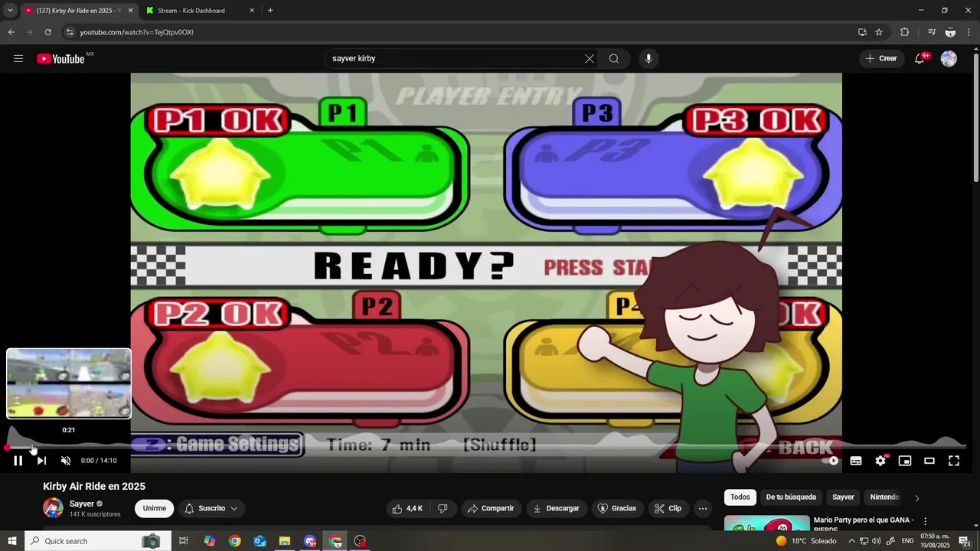Switch to miniplayer mode
The height and width of the screenshot is (551, 980).
coord(905,461)
